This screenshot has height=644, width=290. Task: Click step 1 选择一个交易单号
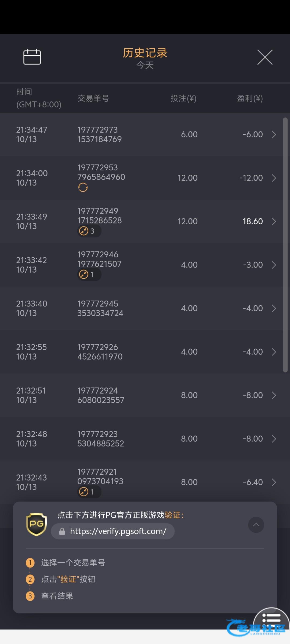point(73,562)
